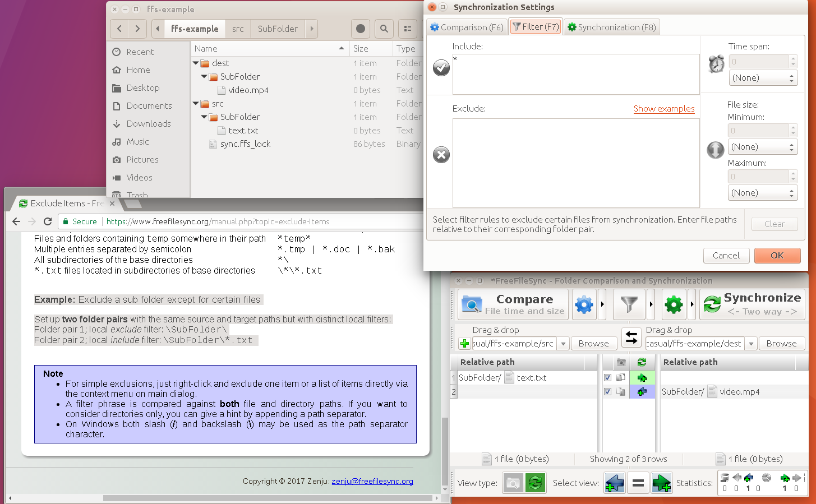Screen dimensions: 816x504
Task: Select sync.ffs_lock file in file manager
Action: [245, 144]
